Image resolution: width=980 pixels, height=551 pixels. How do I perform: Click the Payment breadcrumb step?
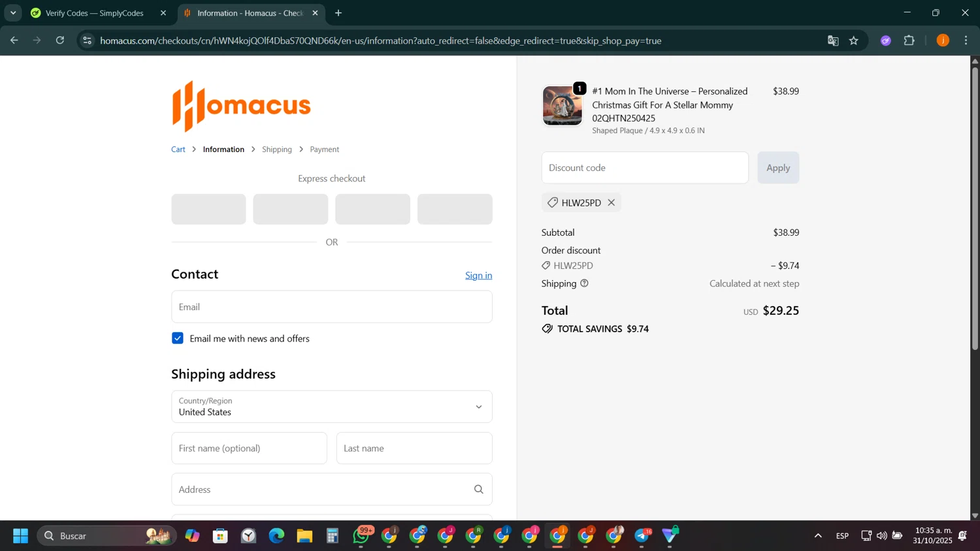click(325, 150)
